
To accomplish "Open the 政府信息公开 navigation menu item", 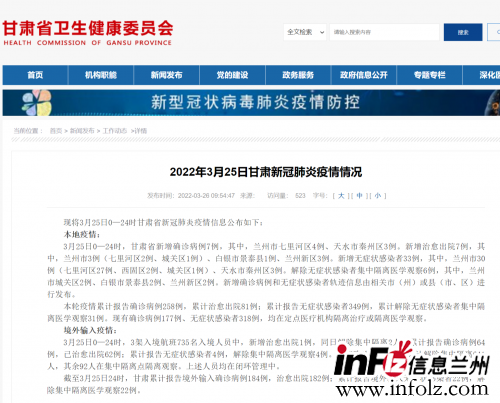I will click(x=364, y=75).
